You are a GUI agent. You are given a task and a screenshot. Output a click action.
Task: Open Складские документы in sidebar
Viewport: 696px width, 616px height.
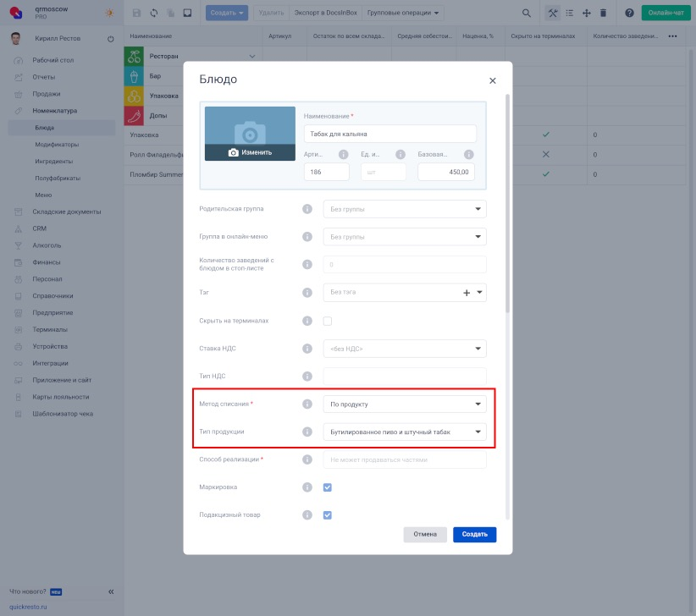coord(67,212)
